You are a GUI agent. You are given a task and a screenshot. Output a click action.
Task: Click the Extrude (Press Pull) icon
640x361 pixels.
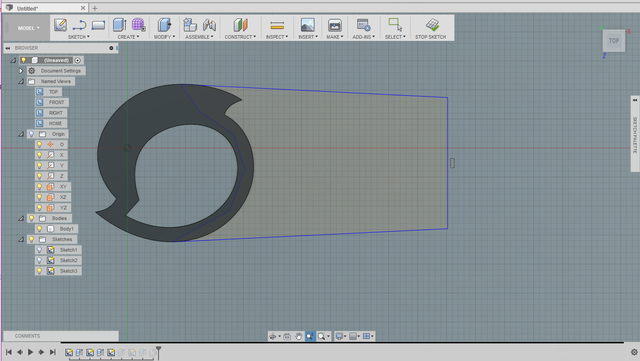(119, 25)
